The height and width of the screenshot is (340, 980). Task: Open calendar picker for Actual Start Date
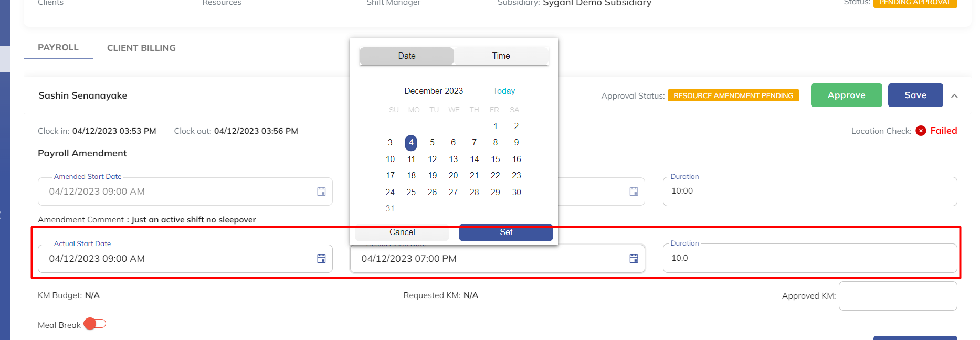pyautogui.click(x=321, y=259)
